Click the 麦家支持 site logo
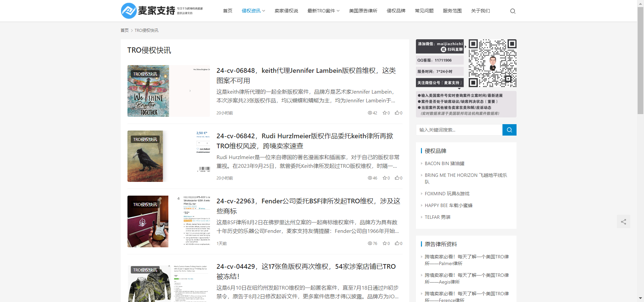Image resolution: width=644 pixels, height=302 pixels. 162,11
